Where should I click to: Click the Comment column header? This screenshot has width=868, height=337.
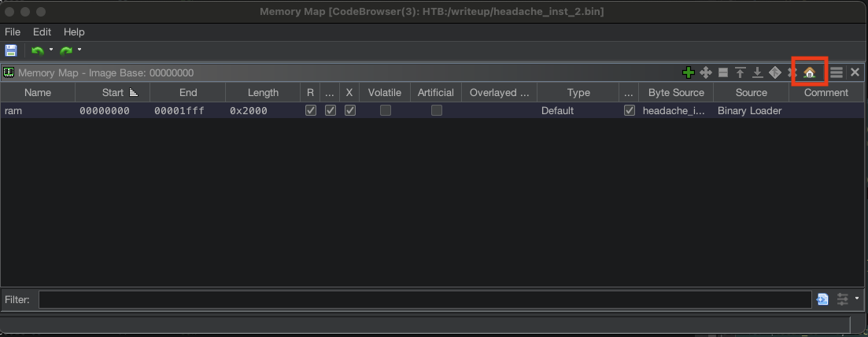tap(826, 93)
